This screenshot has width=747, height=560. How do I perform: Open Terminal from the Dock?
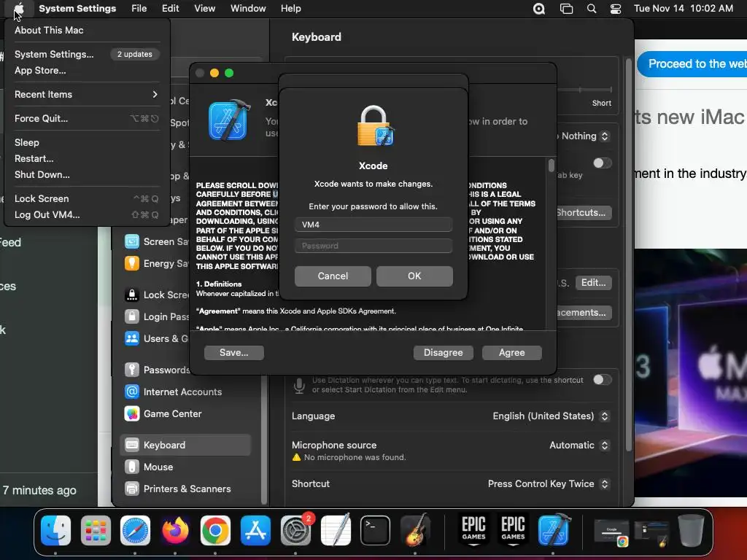(375, 530)
